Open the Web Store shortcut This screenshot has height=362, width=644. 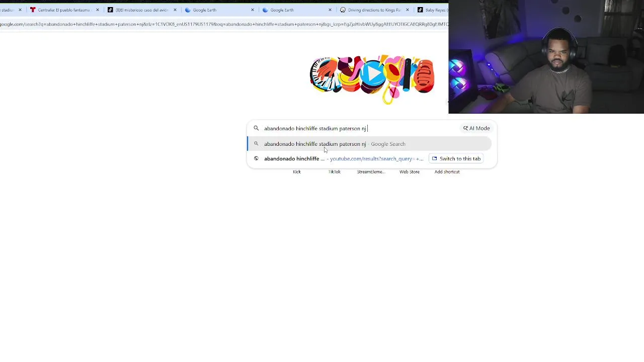click(410, 172)
